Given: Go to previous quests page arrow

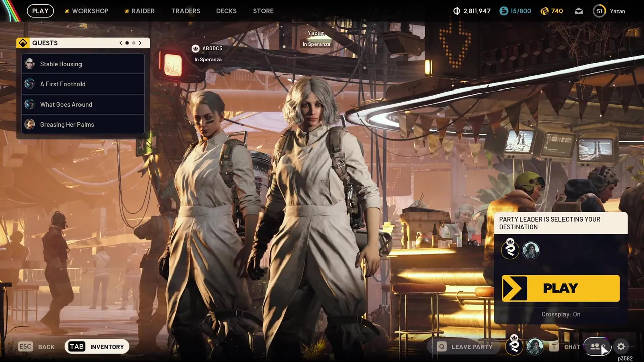Looking at the screenshot, I should pos(121,43).
